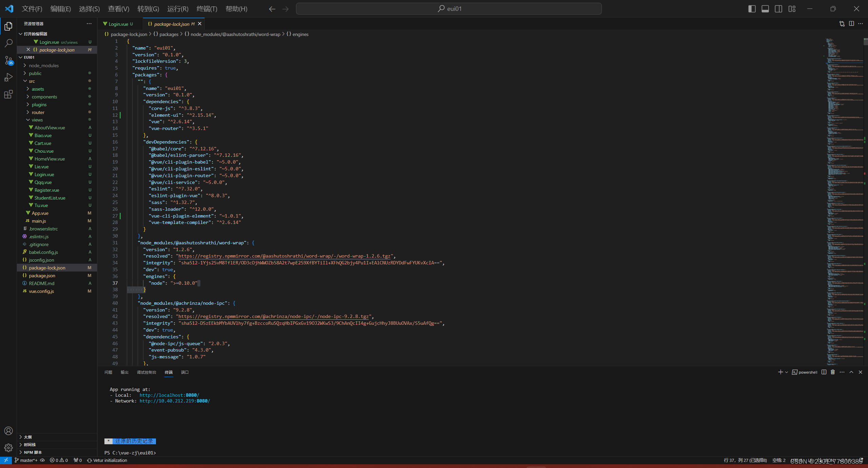Split the editor to the right
Viewport: 868px width, 468px height.
851,24
